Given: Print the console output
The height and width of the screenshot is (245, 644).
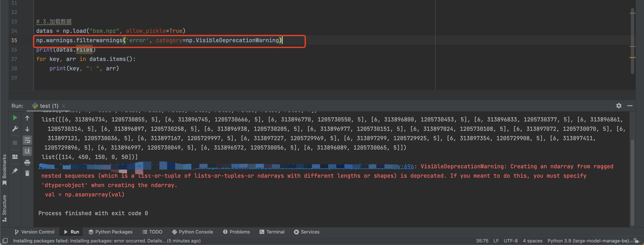Looking at the screenshot, I should point(27,163).
